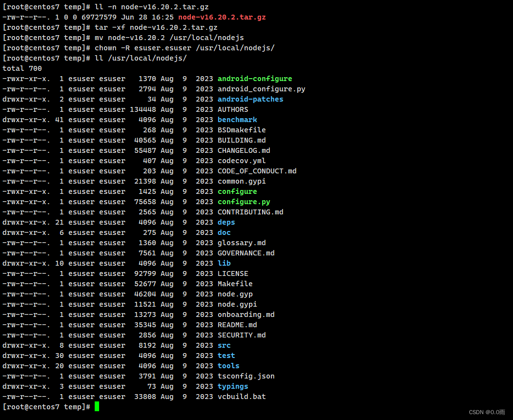Screen dimensions: 513x420
Task: Click the benchmark directory entry
Action: click(237, 119)
